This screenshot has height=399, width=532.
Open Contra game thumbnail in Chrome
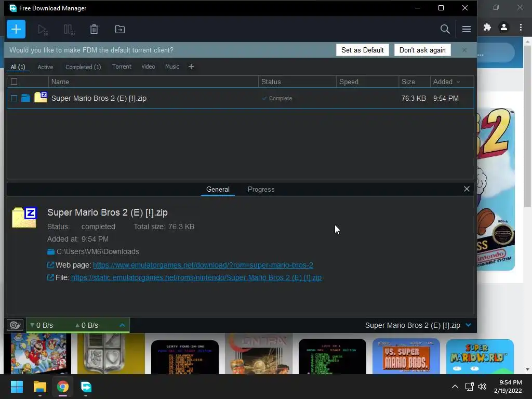[x=259, y=353]
